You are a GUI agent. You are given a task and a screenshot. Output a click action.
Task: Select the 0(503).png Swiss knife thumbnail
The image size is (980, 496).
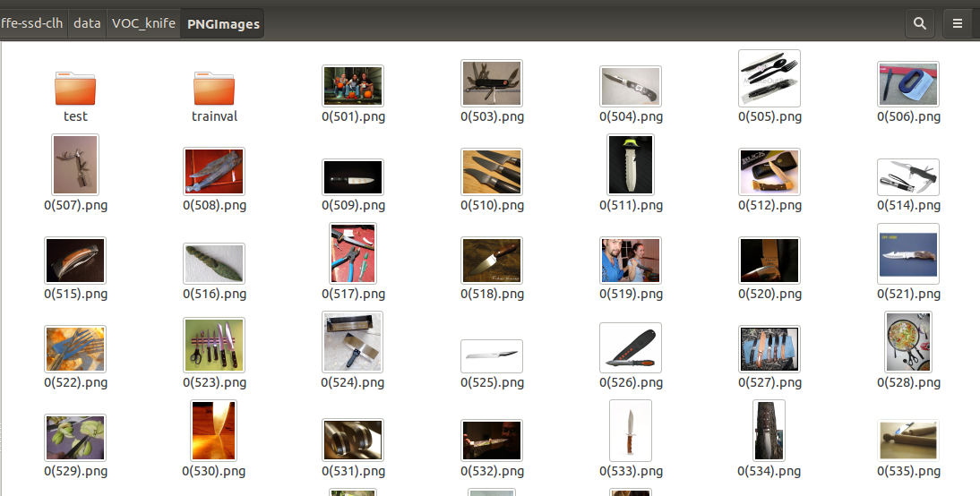pos(491,83)
